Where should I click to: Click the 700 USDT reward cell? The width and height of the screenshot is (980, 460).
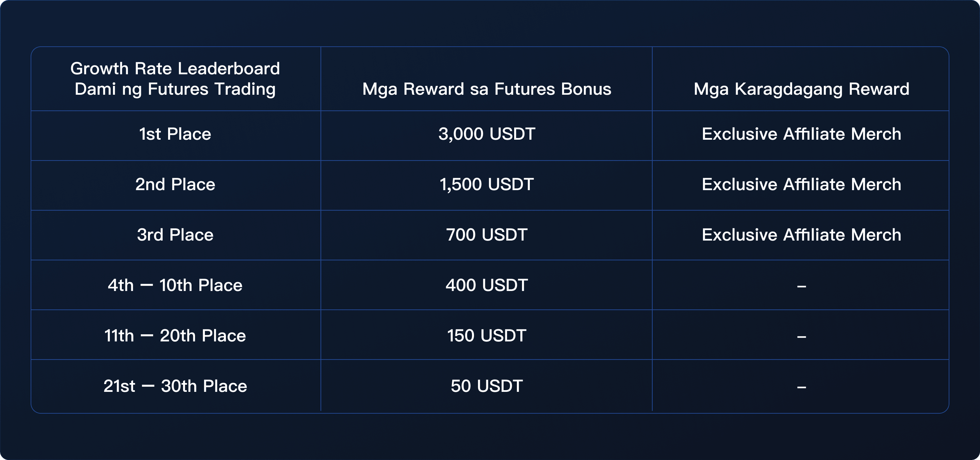tap(487, 235)
